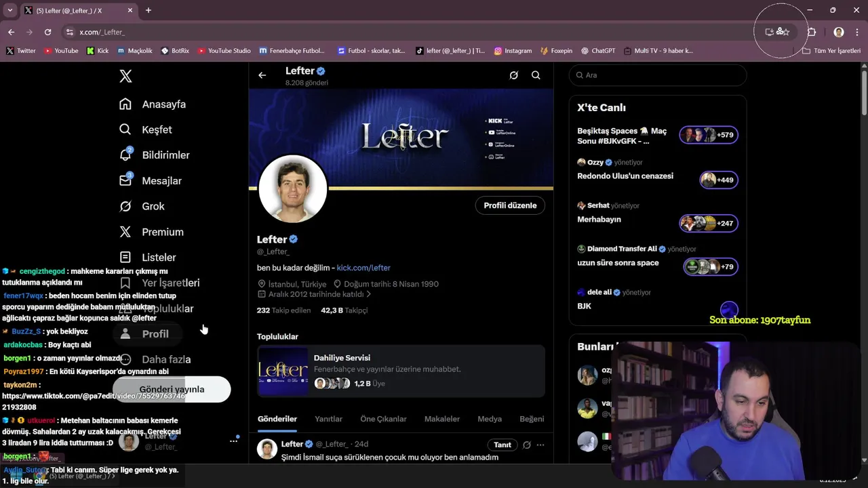Switch to Medya tab
The image size is (868, 488).
(x=490, y=419)
